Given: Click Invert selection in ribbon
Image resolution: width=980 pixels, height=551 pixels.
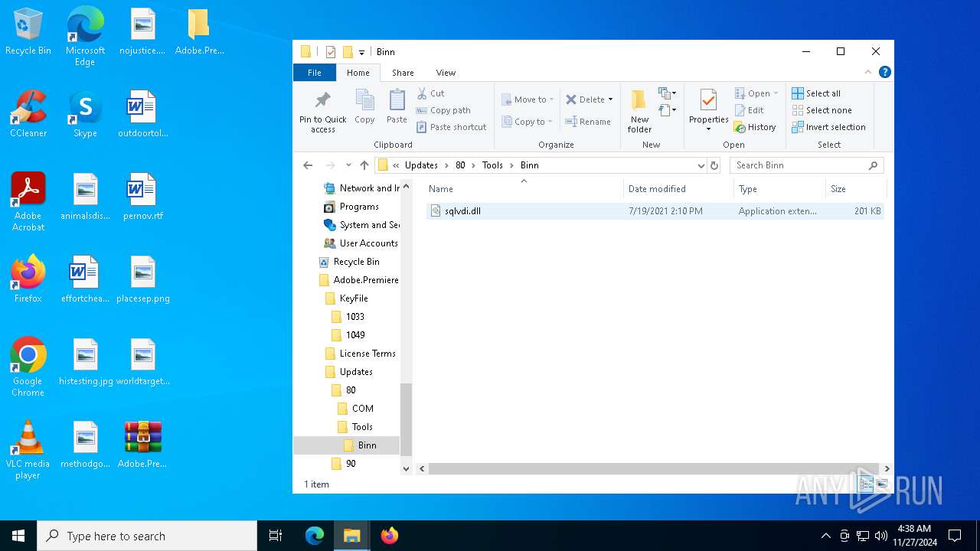Looking at the screenshot, I should 828,127.
